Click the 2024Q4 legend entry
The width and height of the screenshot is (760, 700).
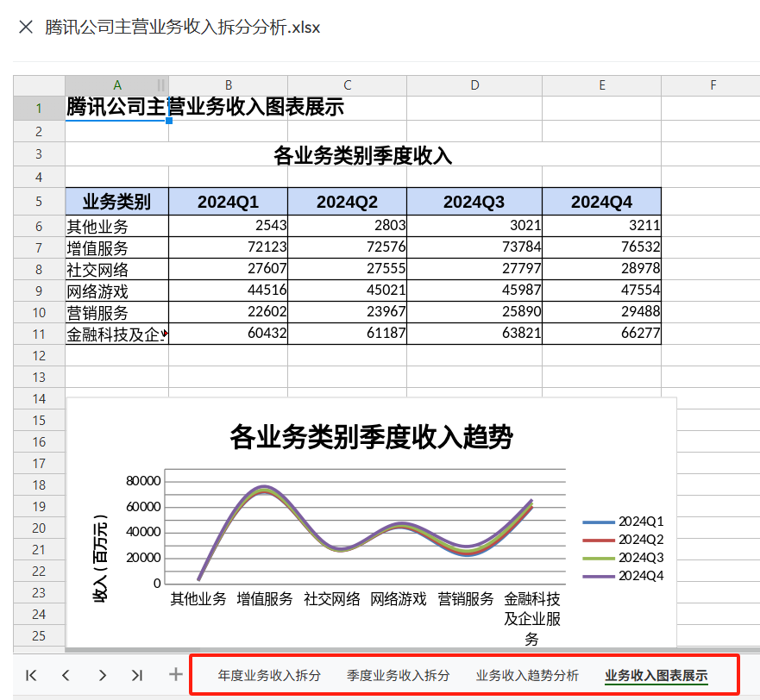[x=624, y=576]
